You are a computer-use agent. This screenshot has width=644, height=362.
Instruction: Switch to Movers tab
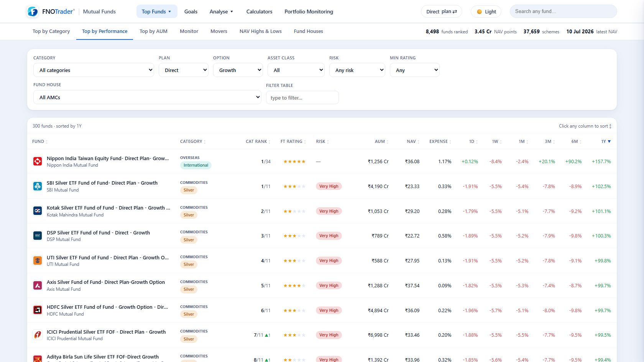tap(219, 31)
